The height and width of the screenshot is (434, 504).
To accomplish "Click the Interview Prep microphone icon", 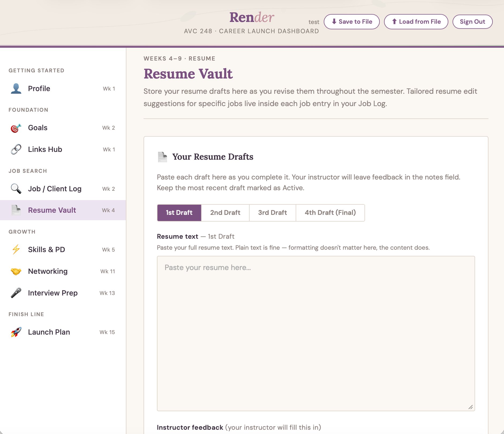I will click(x=16, y=293).
